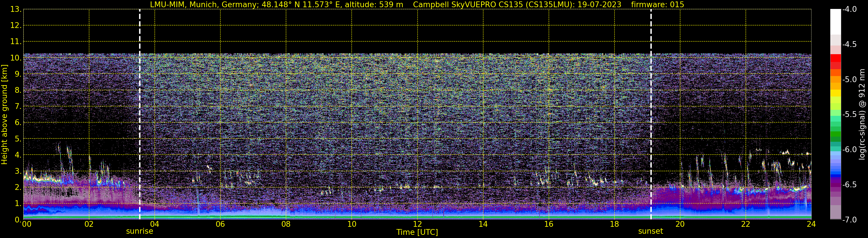Click the Height above ground [km] axis title
The height and width of the screenshot is (238, 868).
(x=4, y=115)
